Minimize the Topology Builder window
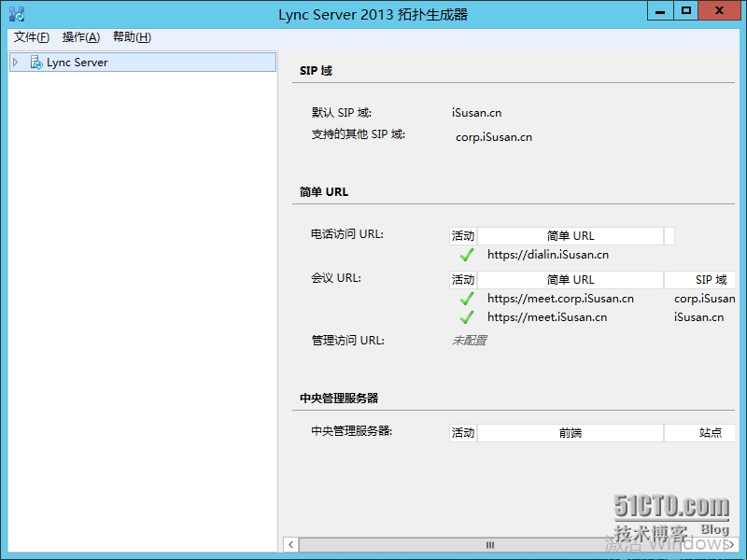 point(660,11)
